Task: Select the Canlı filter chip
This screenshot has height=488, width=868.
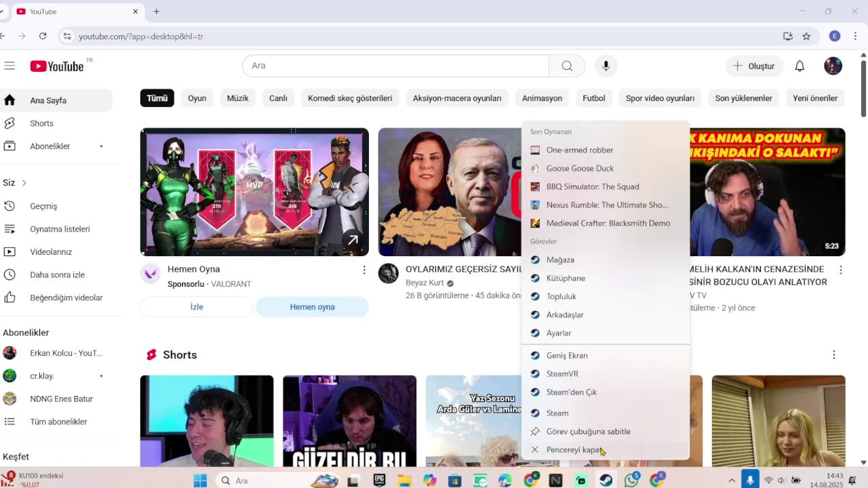Action: click(x=278, y=98)
